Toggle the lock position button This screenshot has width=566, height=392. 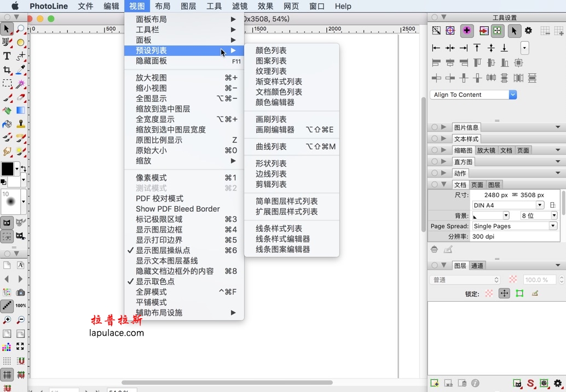tap(504, 294)
